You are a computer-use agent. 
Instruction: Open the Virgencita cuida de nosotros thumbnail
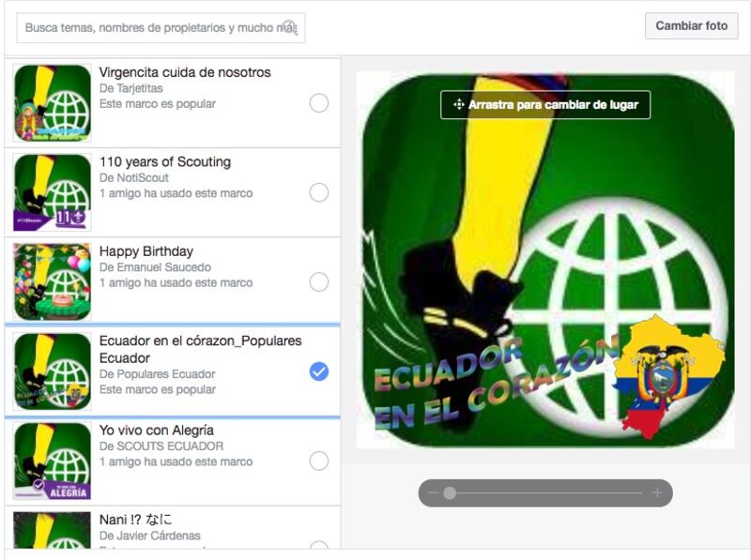click(x=53, y=103)
